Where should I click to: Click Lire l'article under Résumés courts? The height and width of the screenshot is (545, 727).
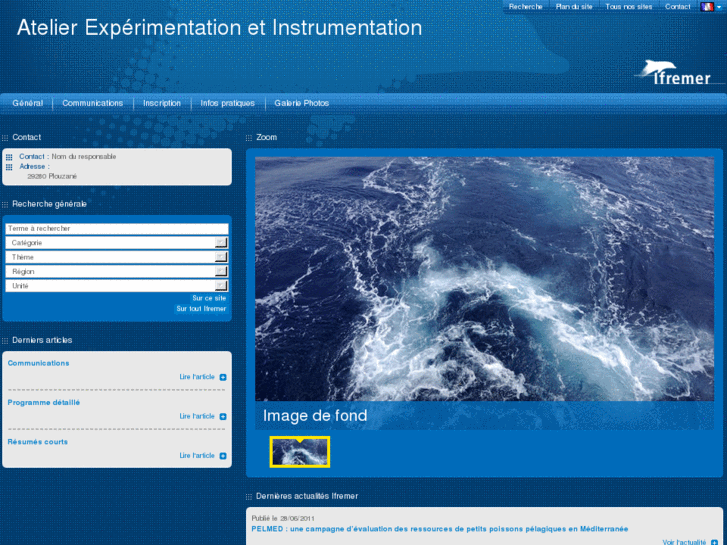pos(197,456)
